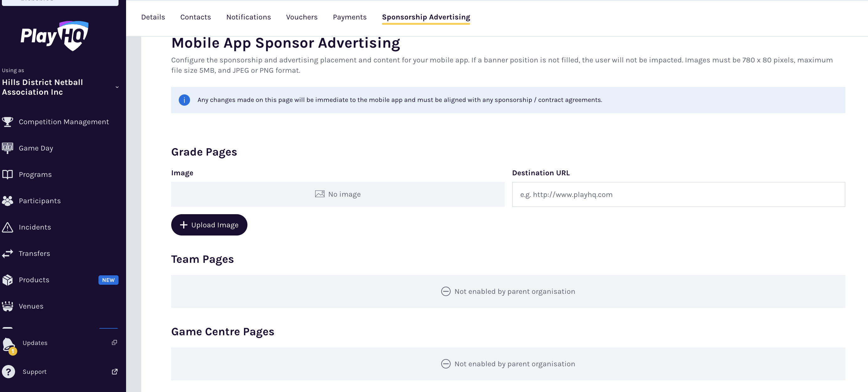Go to the Payments tab

(349, 17)
